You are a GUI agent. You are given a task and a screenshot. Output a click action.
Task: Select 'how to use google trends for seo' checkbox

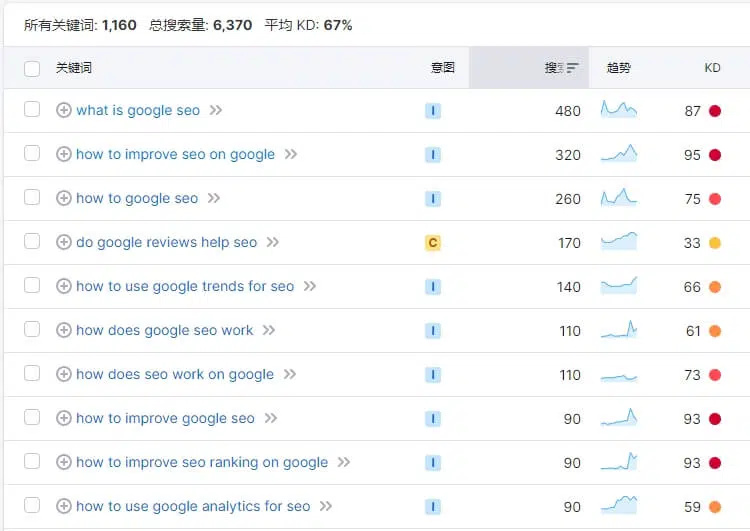(32, 285)
